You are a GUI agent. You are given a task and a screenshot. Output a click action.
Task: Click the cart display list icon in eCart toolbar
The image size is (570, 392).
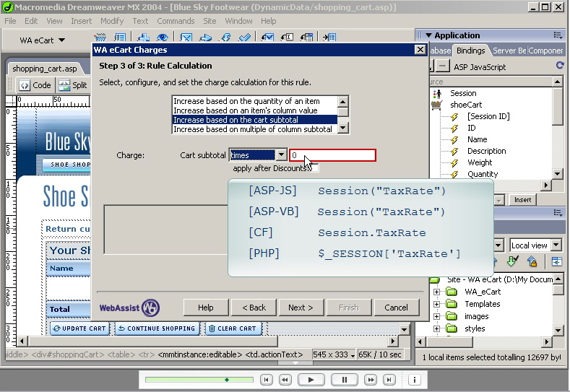[120, 38]
